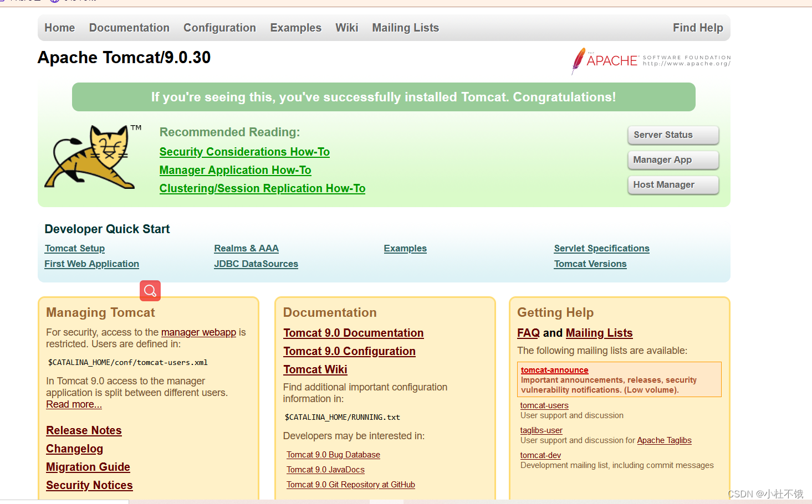Open the Apache Software Foundation feather logo
This screenshot has height=504, width=812.
tap(651, 60)
